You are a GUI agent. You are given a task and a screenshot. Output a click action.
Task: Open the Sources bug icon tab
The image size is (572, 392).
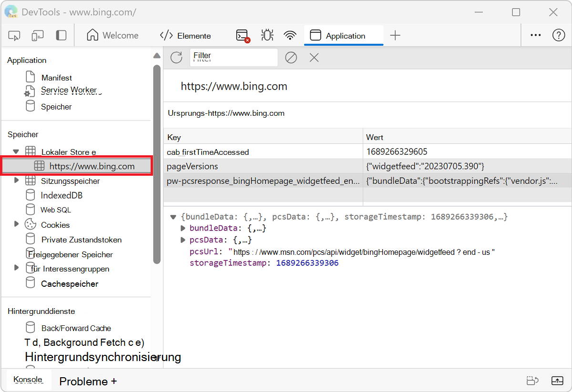pyautogui.click(x=267, y=36)
